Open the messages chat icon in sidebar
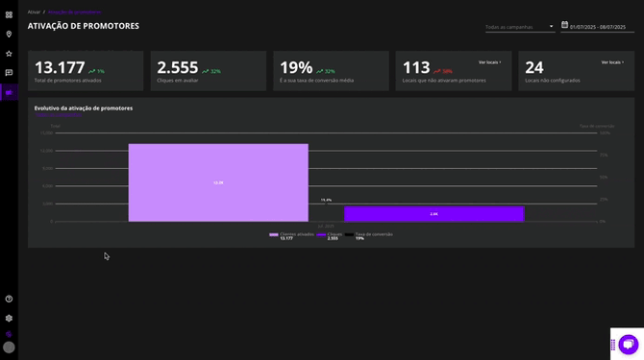 click(9, 73)
